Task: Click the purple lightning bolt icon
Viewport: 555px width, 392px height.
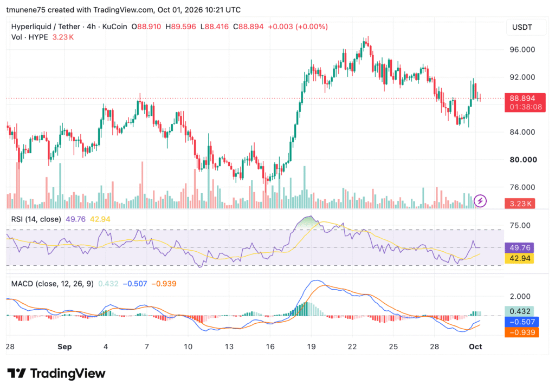Action: pos(480,201)
